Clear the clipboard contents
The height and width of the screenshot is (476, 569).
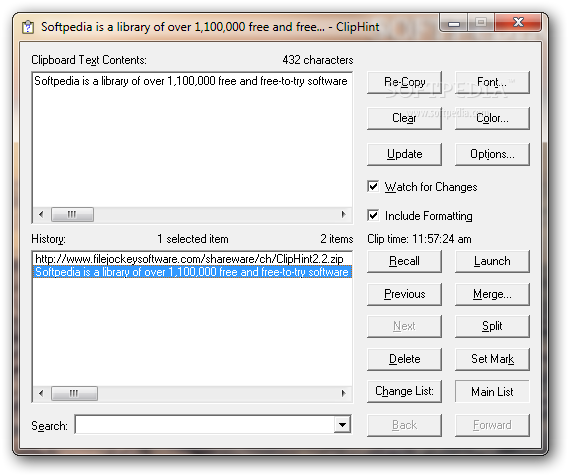(404, 118)
